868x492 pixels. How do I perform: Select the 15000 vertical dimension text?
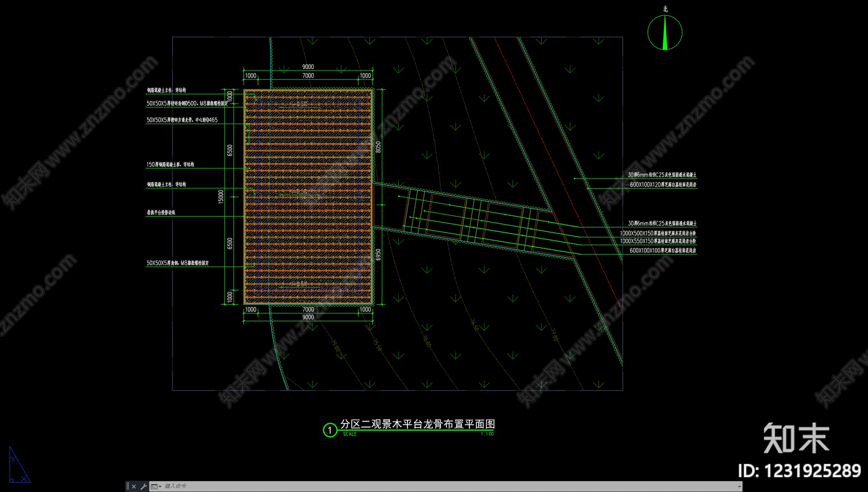pyautogui.click(x=221, y=196)
